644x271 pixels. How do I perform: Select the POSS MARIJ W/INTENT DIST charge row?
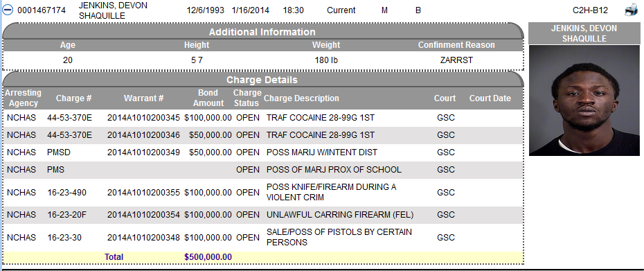263,152
